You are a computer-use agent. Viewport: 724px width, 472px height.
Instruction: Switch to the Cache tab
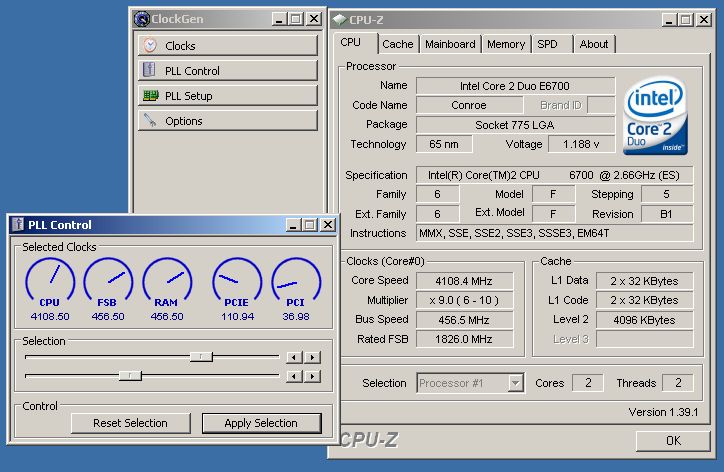pyautogui.click(x=398, y=44)
